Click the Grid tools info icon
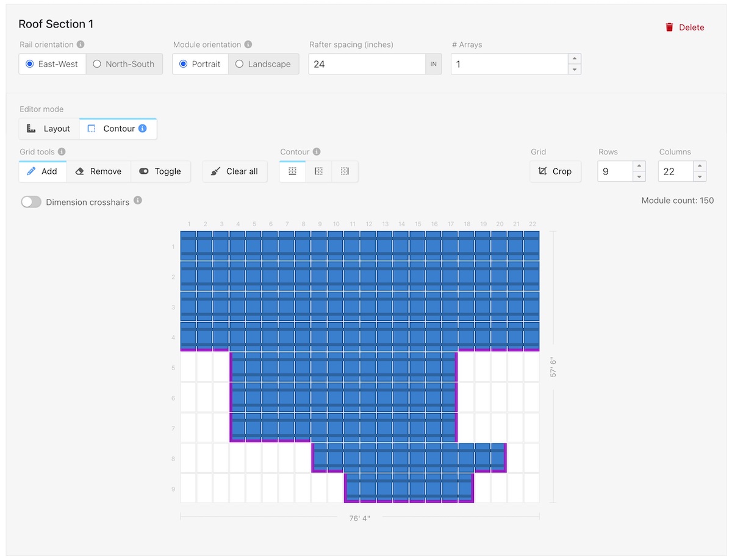 [62, 152]
